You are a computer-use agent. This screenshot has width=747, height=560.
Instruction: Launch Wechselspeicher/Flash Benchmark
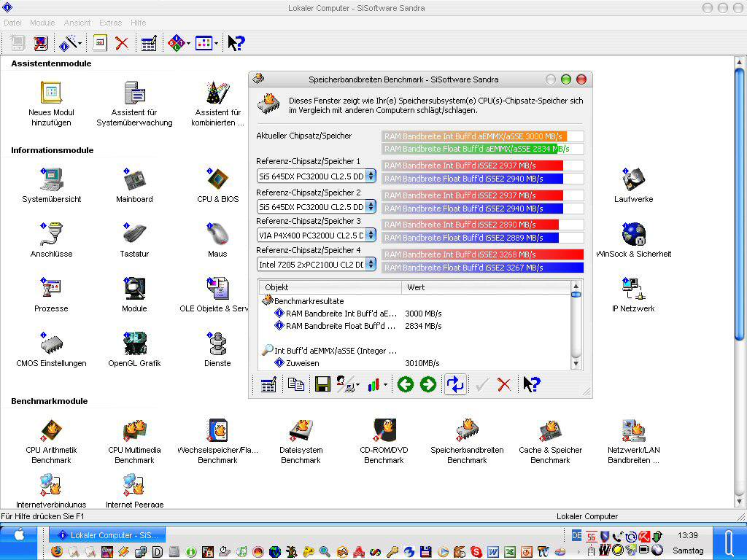(217, 441)
